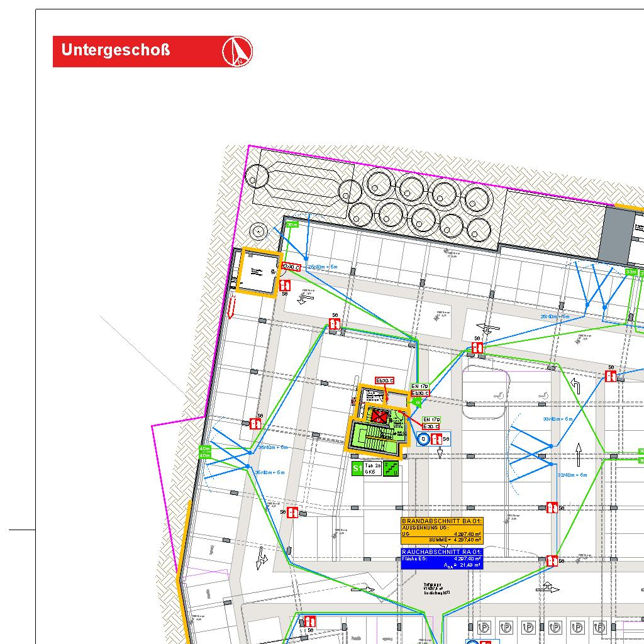Click the red crossed elevator symbol
The width and height of the screenshot is (644, 644).
378,416
